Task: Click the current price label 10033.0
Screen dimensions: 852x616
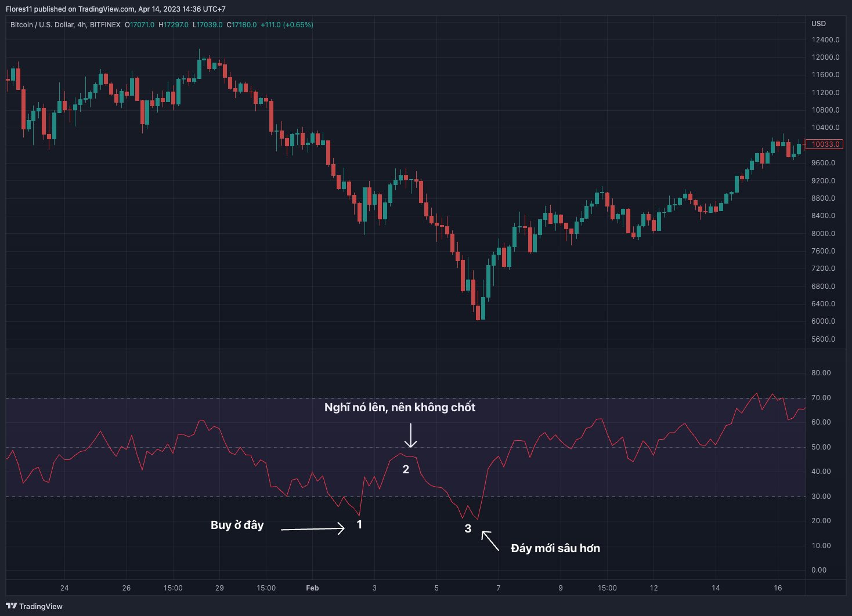Action: coord(825,144)
